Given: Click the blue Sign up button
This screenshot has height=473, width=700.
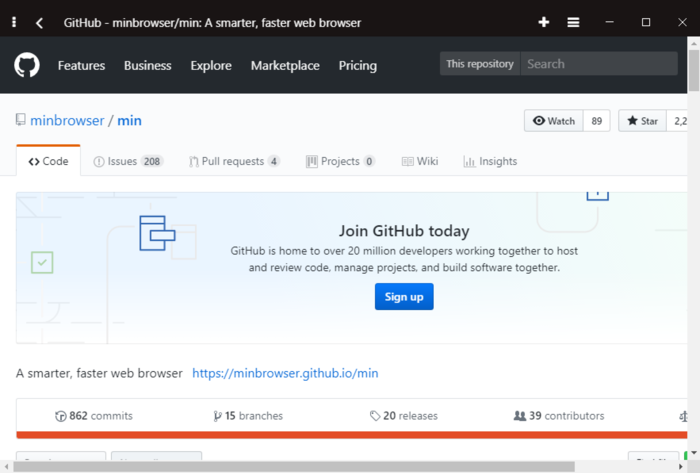Looking at the screenshot, I should 404,297.
